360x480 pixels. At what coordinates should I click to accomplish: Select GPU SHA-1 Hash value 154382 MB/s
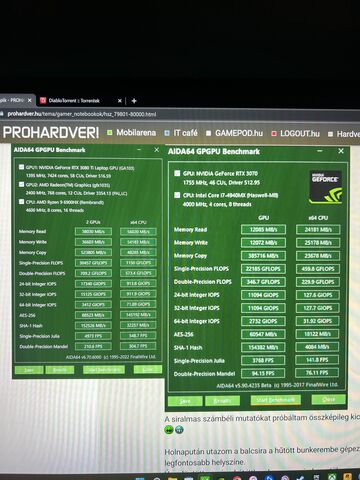263,347
